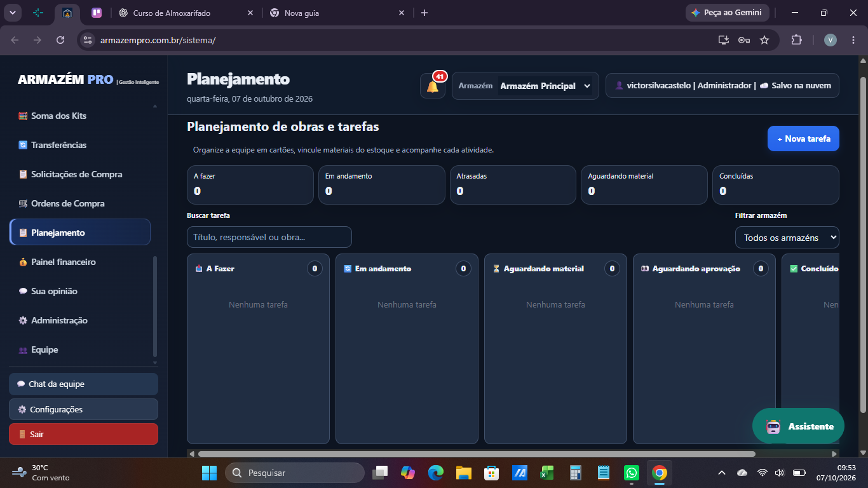
Task: Click the Concluídas summary card
Action: (775, 185)
